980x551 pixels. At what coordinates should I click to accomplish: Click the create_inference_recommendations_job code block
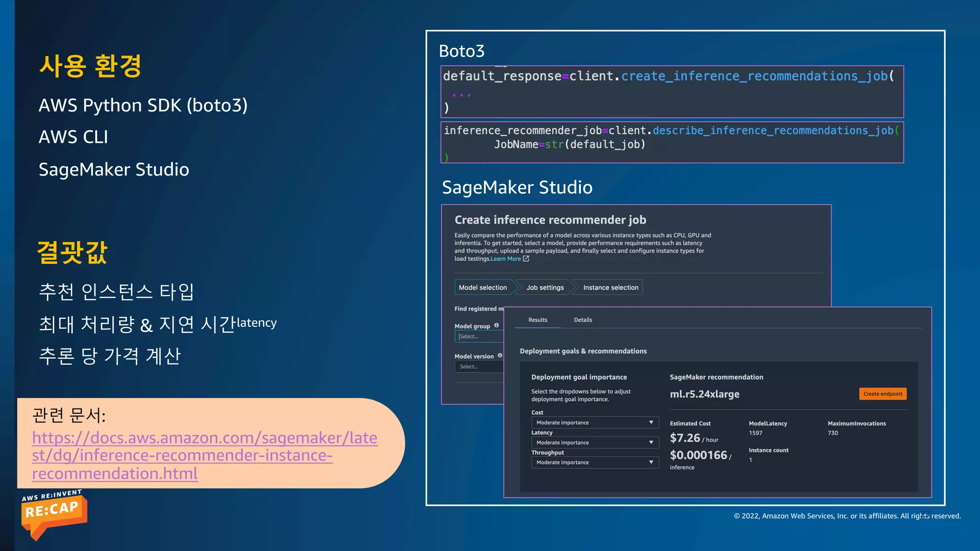point(671,91)
